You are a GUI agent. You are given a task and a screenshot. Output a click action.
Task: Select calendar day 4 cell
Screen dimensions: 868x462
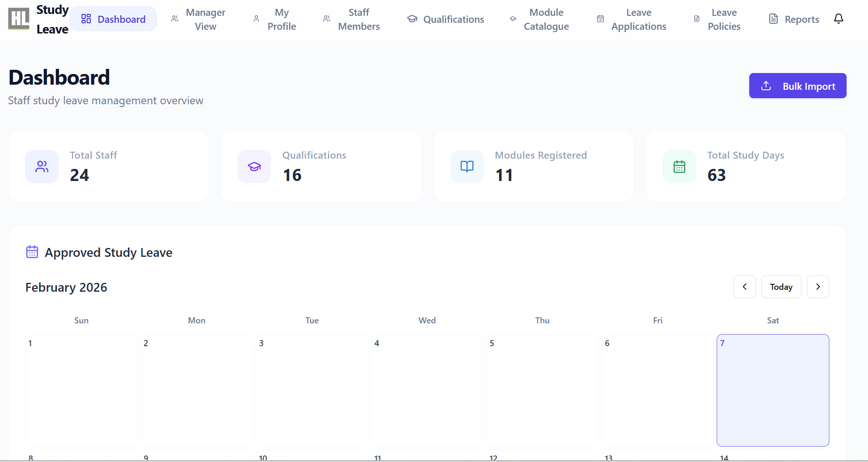427,390
